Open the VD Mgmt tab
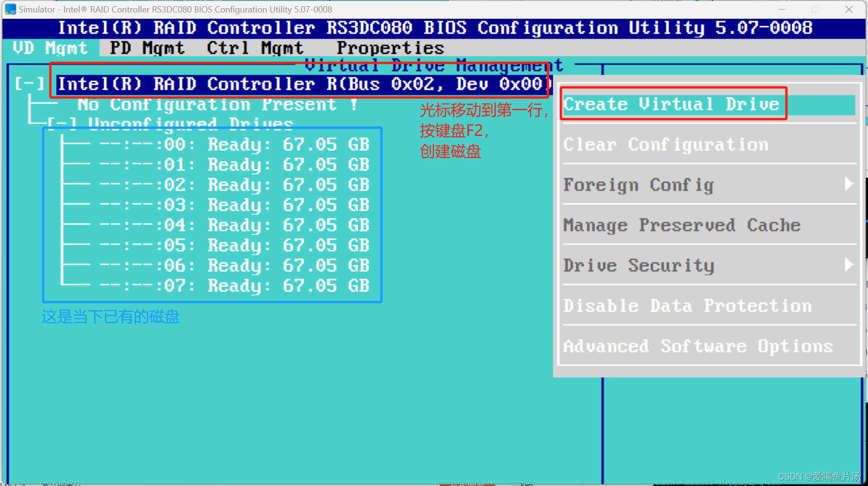The image size is (868, 486). [x=50, y=48]
